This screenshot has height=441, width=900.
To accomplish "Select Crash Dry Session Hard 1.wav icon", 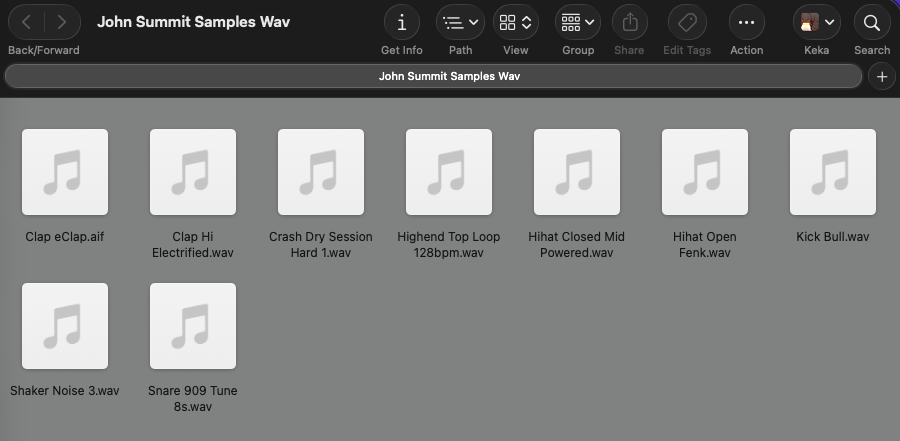I will pos(321,172).
